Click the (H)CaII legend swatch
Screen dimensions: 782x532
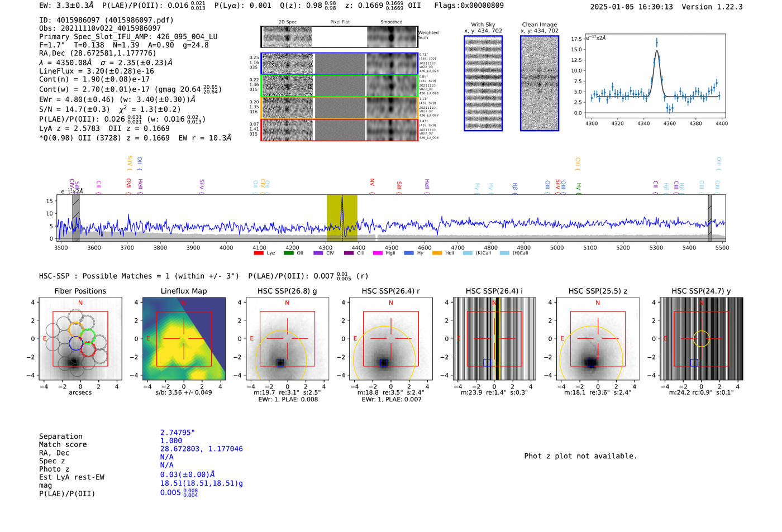[x=505, y=253]
